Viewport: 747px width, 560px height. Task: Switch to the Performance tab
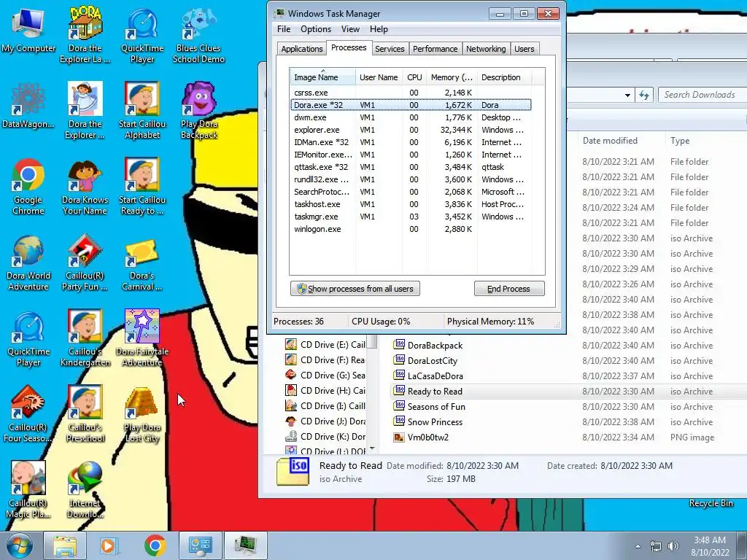point(435,49)
